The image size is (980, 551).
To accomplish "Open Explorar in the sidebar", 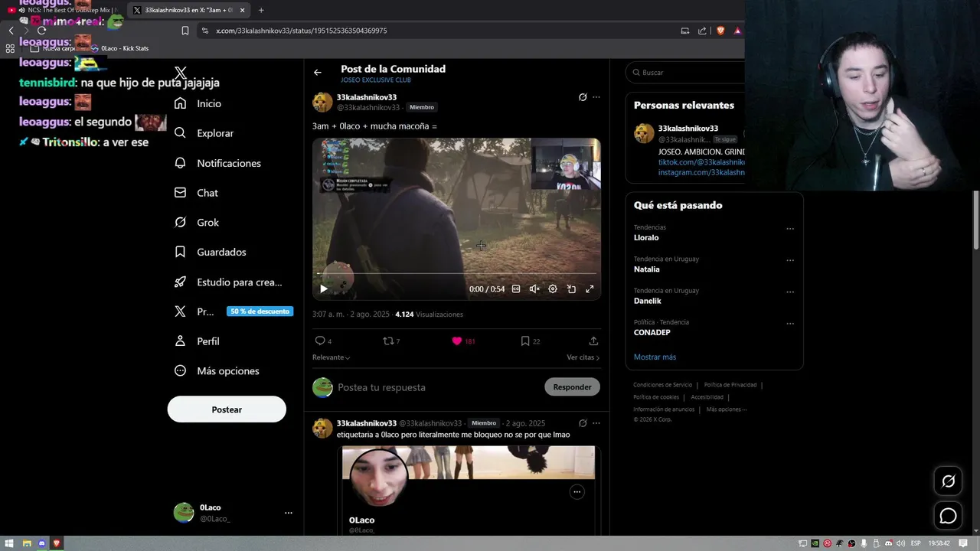I will point(204,133).
